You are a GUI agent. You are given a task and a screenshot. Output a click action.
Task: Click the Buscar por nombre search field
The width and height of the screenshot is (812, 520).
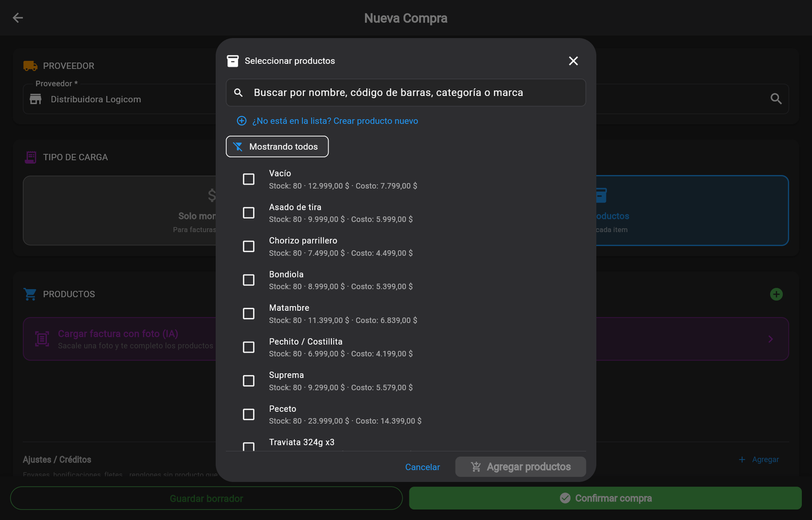(x=405, y=92)
